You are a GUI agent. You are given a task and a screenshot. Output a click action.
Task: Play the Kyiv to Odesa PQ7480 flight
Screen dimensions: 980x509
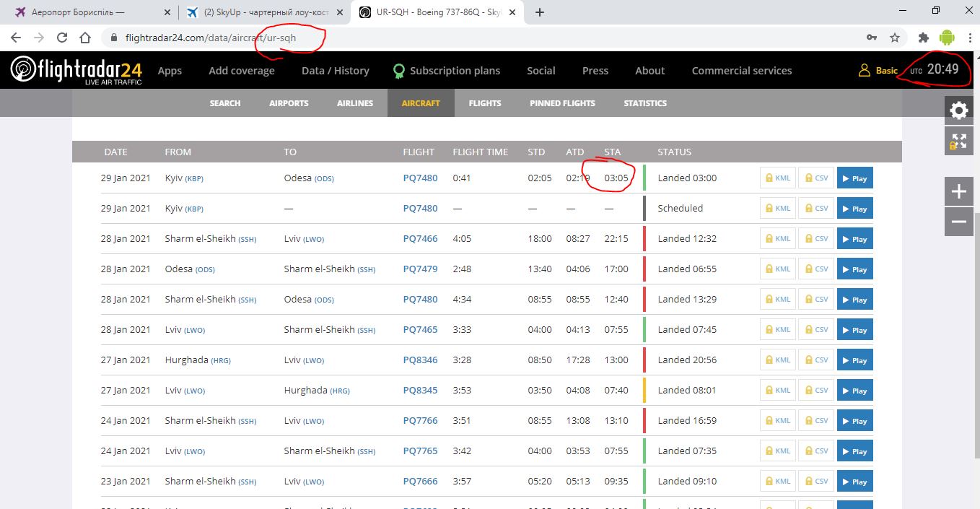tap(854, 178)
